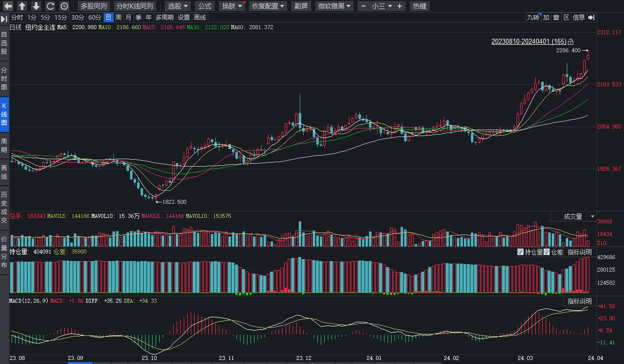
Task: Select the 60分 period tab
Action: click(95, 18)
